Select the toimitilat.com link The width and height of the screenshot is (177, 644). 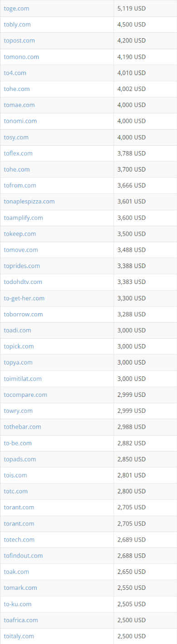23,379
